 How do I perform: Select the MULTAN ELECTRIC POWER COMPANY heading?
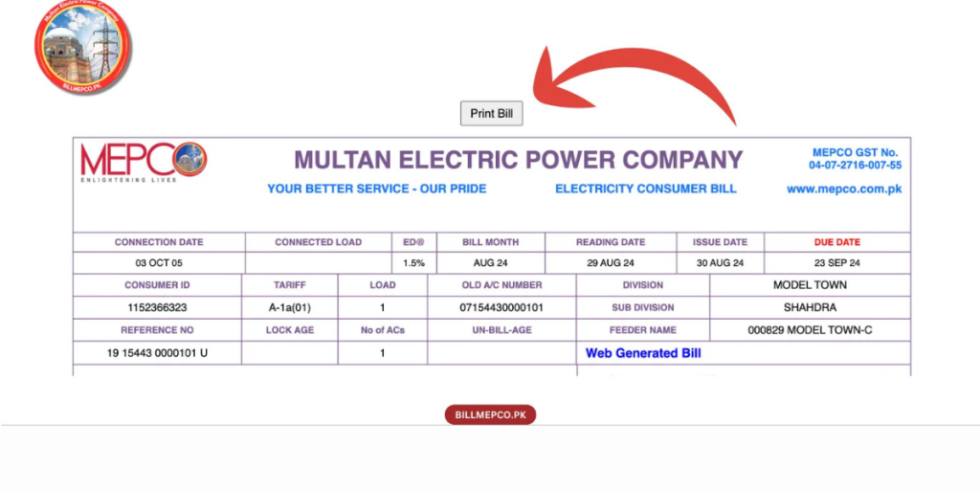(x=518, y=160)
